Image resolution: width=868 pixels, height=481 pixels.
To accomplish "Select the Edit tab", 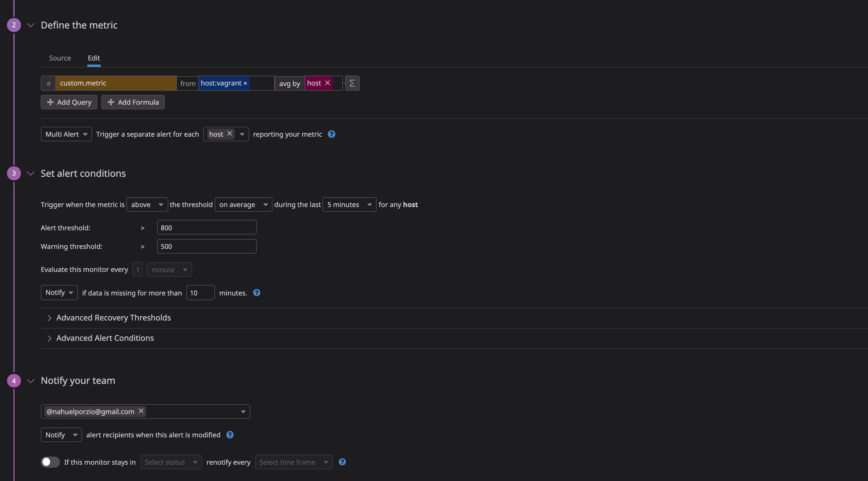I will point(94,58).
